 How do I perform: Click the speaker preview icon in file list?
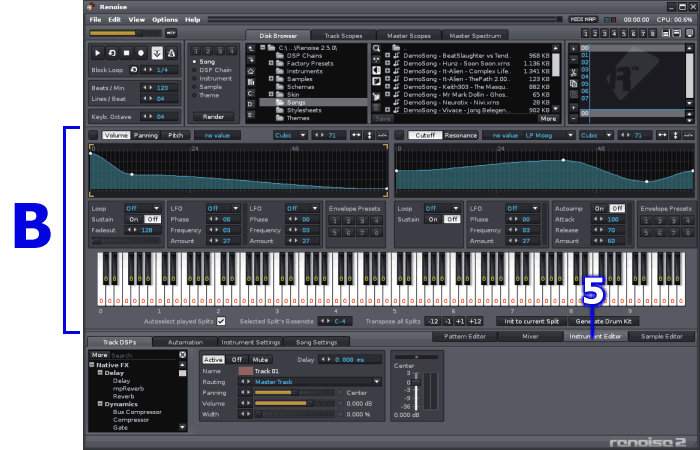pyautogui.click(x=376, y=70)
